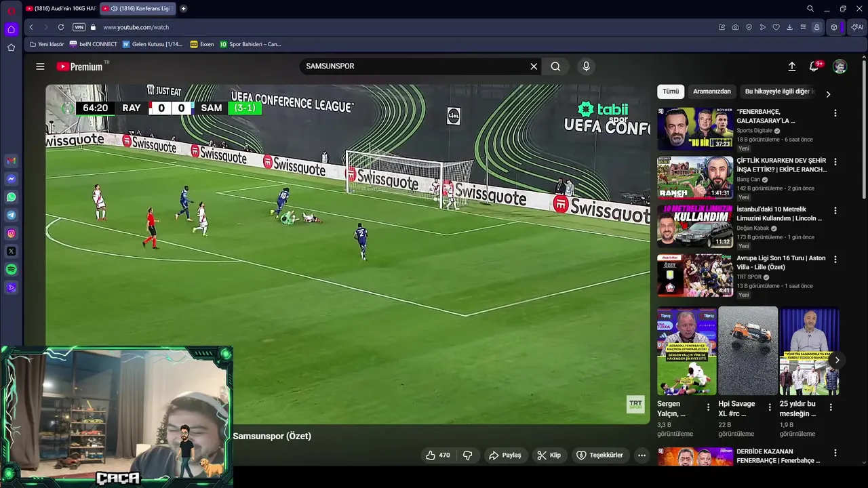Select the Tümü filter chip
This screenshot has height=488, width=868.
671,91
